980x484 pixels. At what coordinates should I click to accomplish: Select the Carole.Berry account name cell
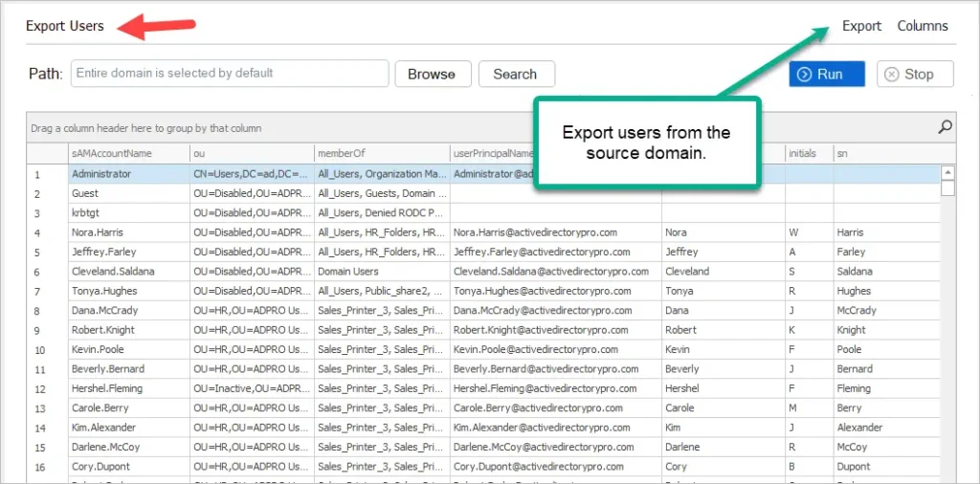129,407
